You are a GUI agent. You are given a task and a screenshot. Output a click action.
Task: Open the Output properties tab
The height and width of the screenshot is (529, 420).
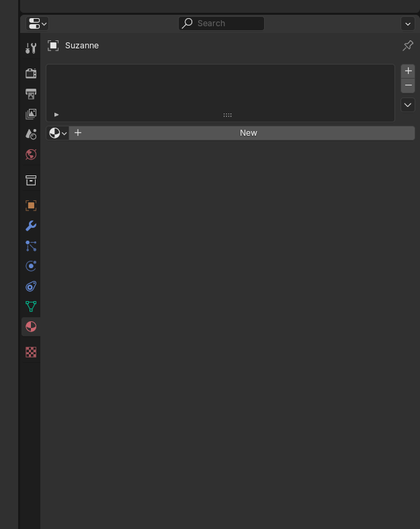[x=31, y=93]
